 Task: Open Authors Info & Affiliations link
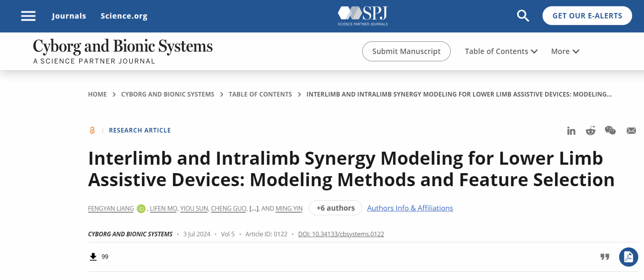click(410, 208)
